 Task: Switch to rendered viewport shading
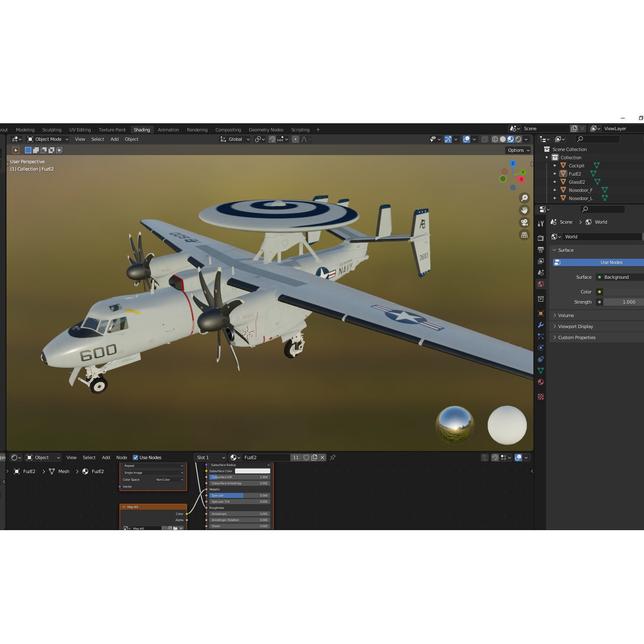[518, 139]
